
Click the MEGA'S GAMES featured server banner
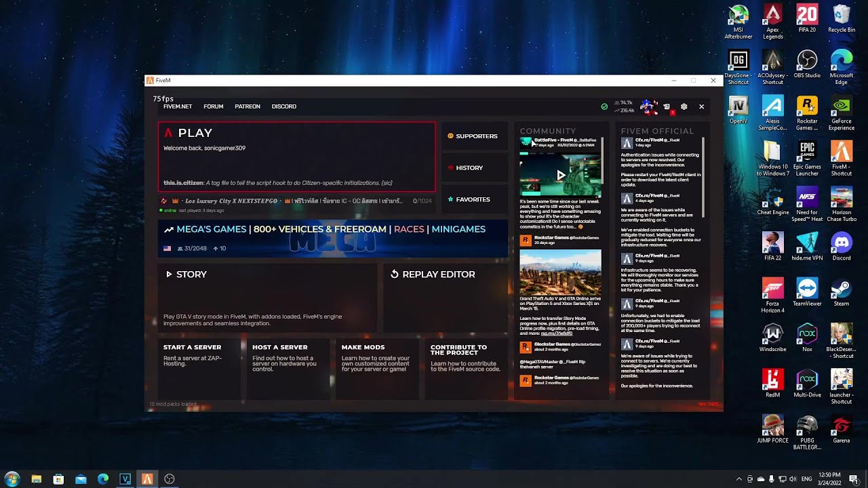click(332, 239)
